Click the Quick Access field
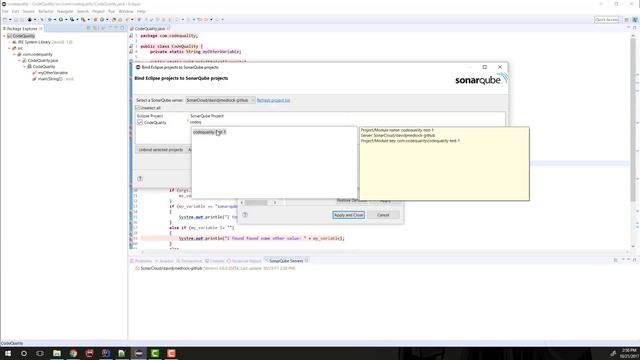This screenshot has width=640, height=360. [x=607, y=20]
